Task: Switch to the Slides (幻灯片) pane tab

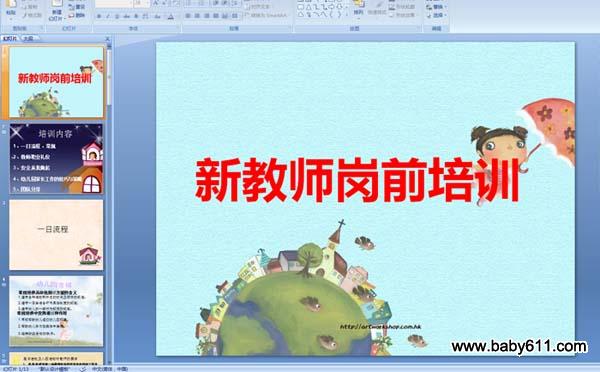Action: 10,38
